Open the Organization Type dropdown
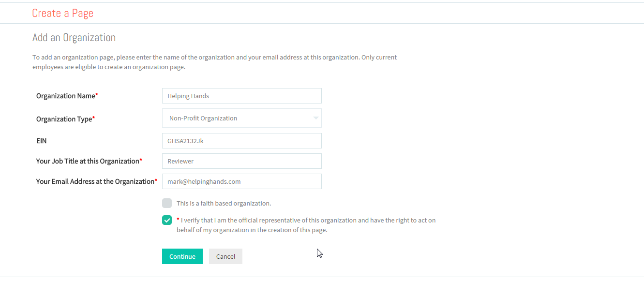The width and height of the screenshot is (644, 281). pos(241,118)
